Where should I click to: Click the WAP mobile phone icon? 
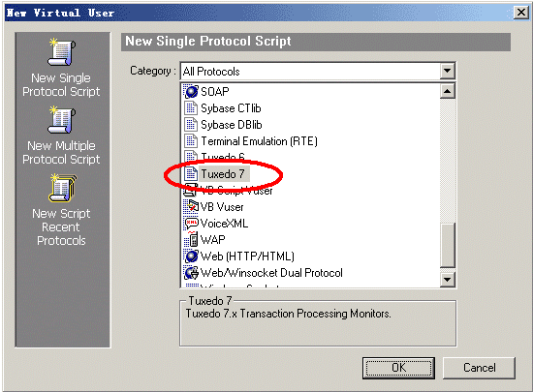click(x=191, y=240)
